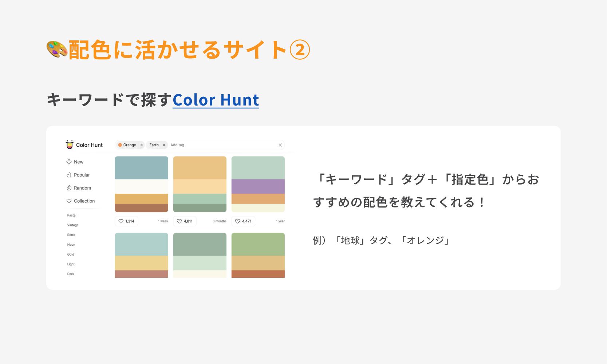Choose the Retro tag
607x364 pixels.
(71, 235)
